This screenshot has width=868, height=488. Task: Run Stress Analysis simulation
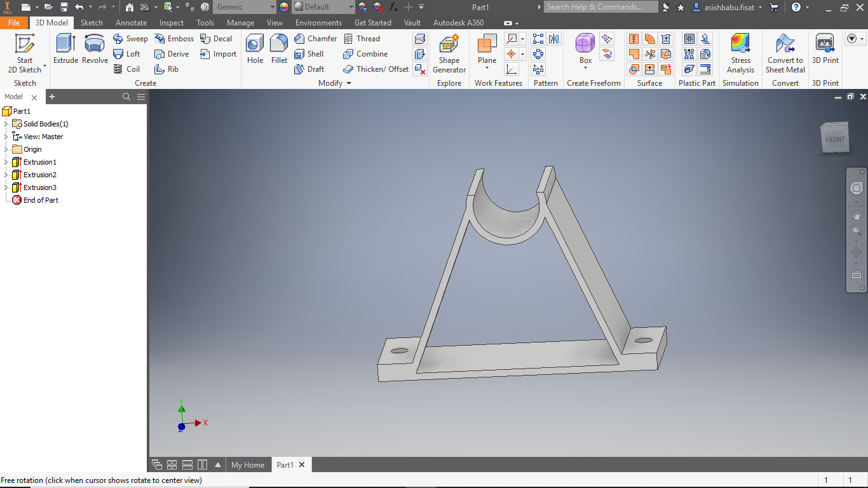point(740,53)
